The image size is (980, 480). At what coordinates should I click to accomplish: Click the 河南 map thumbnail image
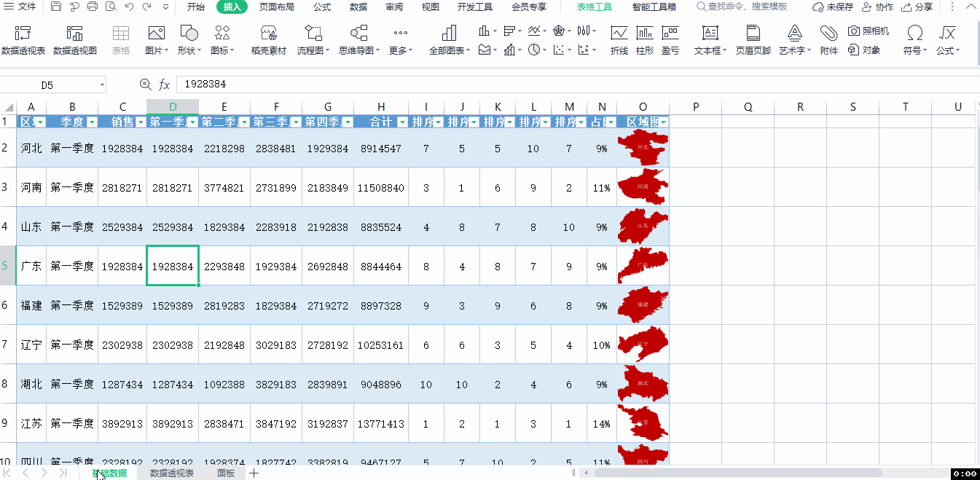(642, 187)
